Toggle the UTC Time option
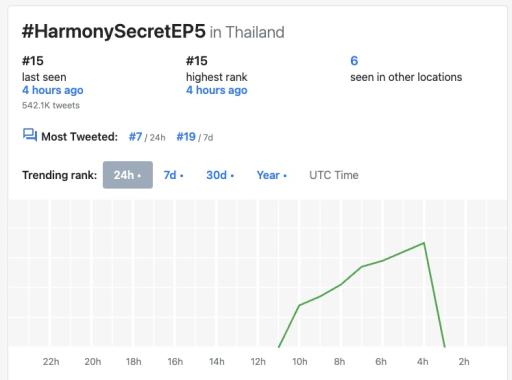The width and height of the screenshot is (512, 380). 334,175
